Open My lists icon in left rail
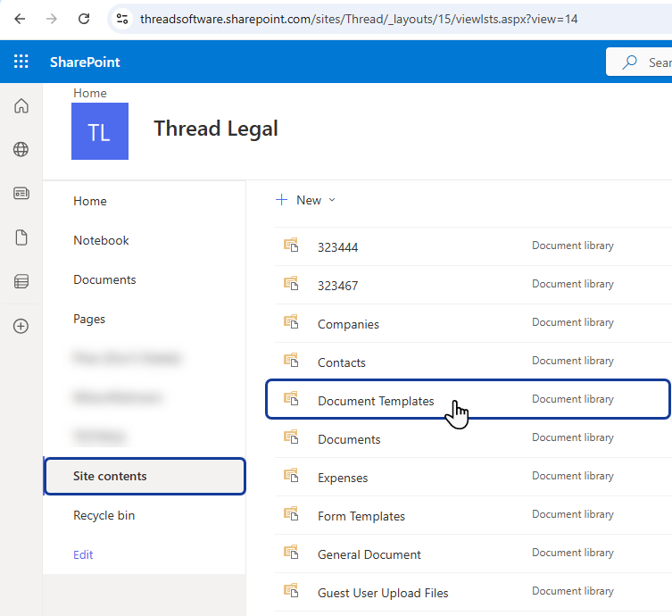The height and width of the screenshot is (616, 672). pos(21,281)
